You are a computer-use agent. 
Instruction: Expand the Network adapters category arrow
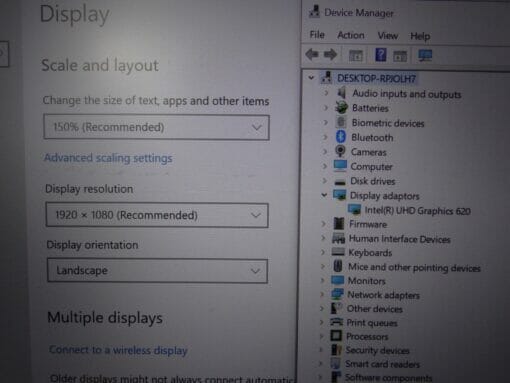click(x=322, y=294)
